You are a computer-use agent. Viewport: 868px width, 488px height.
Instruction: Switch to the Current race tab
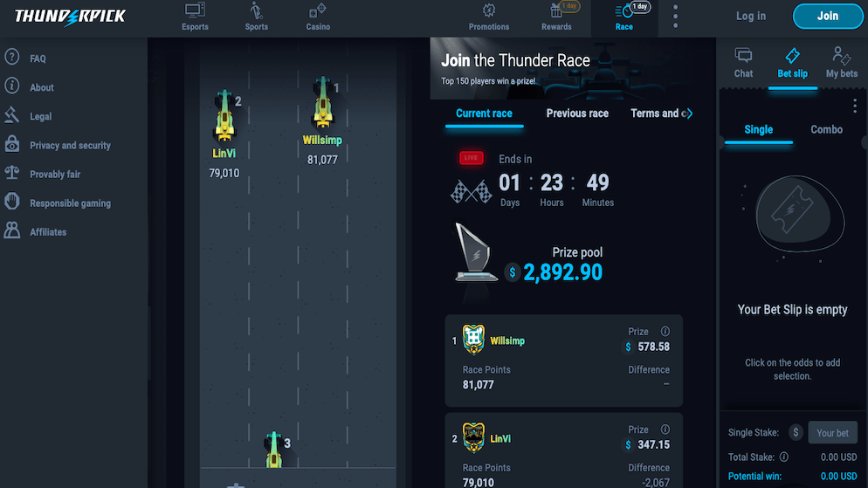click(x=484, y=113)
